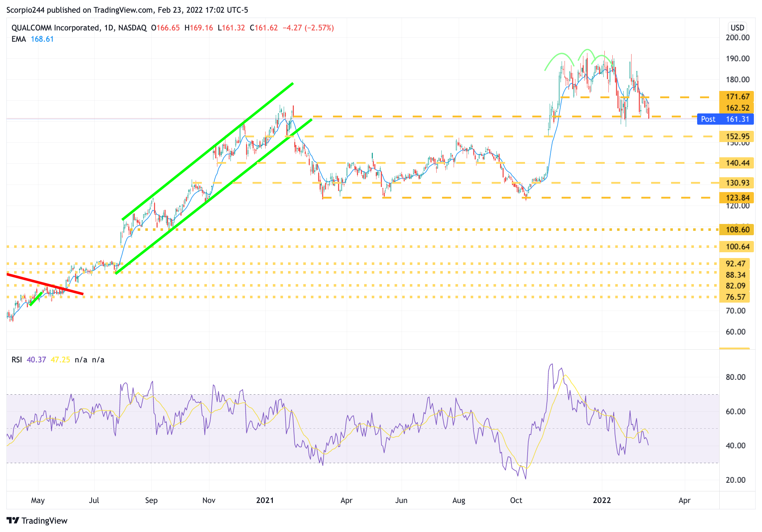Click the Post 161.31 price label
The height and width of the screenshot is (532, 762).
pos(725,119)
